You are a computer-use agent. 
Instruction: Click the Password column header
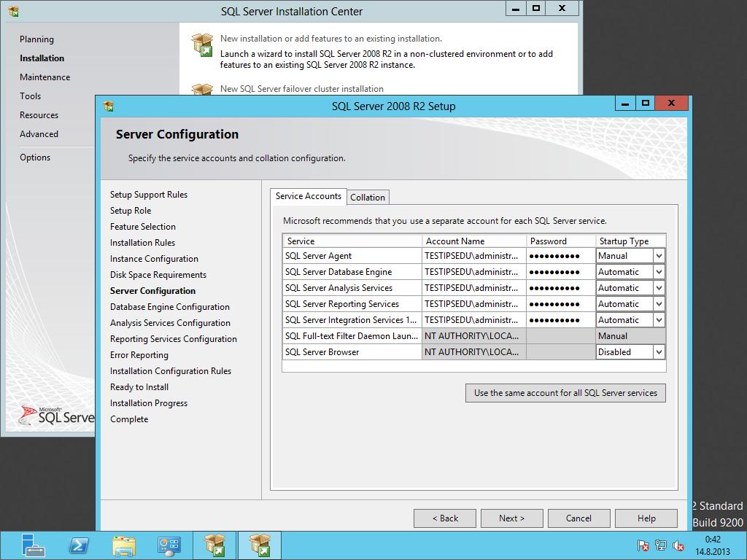point(561,241)
